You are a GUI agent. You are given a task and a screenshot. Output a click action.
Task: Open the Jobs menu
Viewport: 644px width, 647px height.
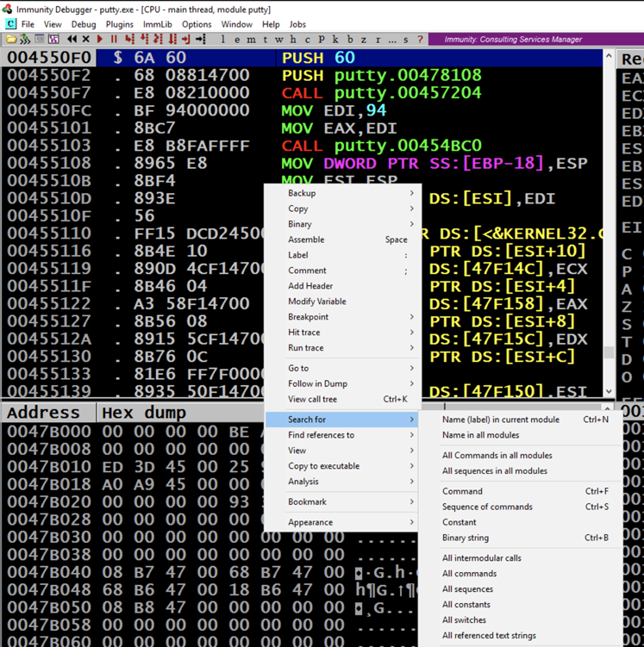coord(297,24)
